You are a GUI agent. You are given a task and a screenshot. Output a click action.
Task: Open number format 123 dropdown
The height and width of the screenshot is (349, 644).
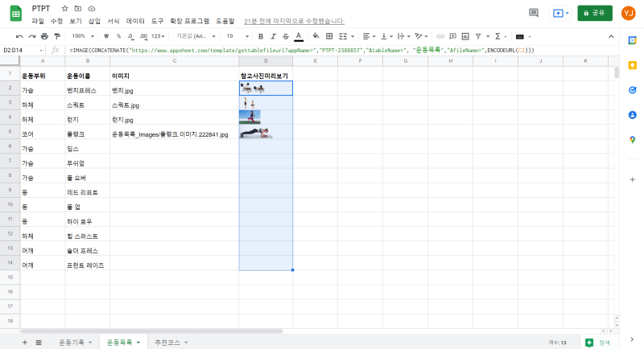[x=158, y=36]
